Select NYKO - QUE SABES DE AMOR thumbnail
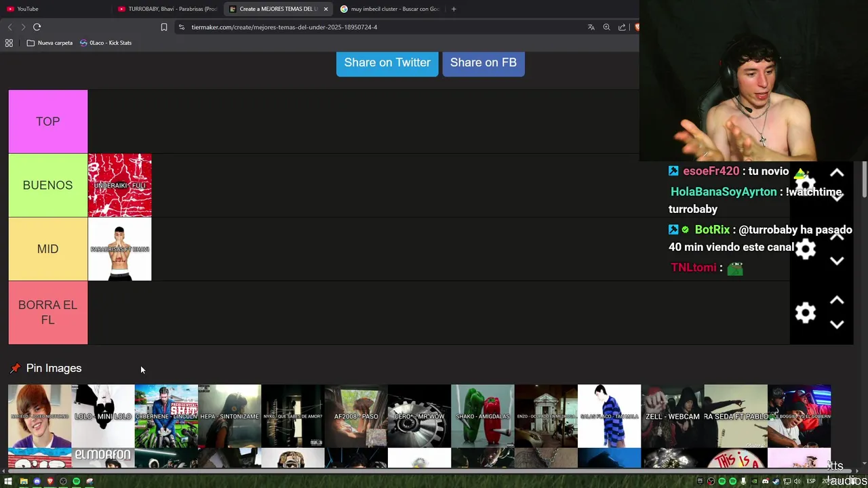 point(293,416)
